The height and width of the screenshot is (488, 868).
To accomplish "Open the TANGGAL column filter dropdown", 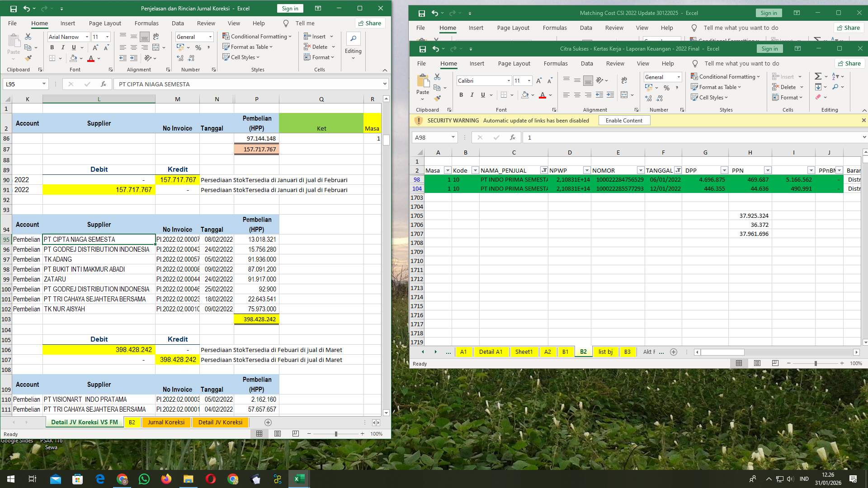I will pyautogui.click(x=678, y=170).
